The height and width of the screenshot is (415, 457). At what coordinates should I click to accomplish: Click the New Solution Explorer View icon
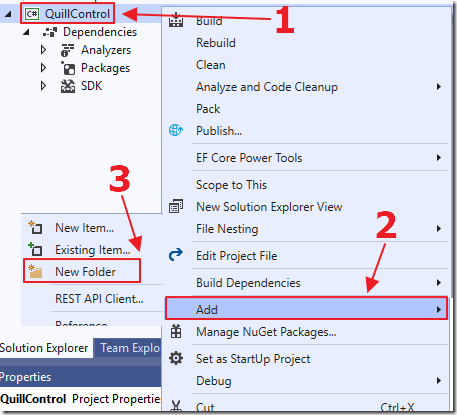pyautogui.click(x=176, y=206)
